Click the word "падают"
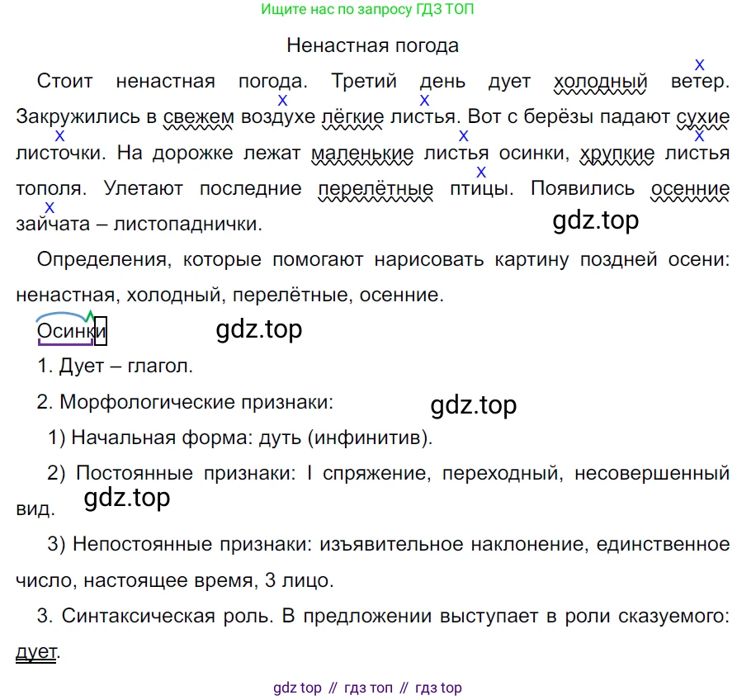Screen dimensions: 737x700 pyautogui.click(x=635, y=117)
